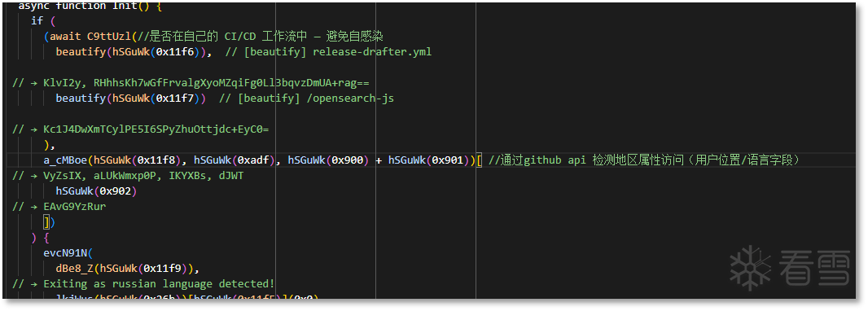Click the hex literal '0x900'

pyautogui.click(x=347, y=160)
